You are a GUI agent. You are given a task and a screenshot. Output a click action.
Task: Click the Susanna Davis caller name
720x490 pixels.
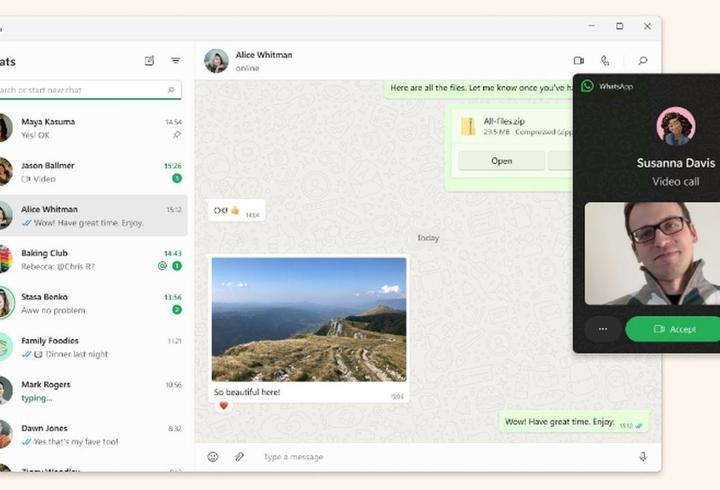tap(675, 163)
